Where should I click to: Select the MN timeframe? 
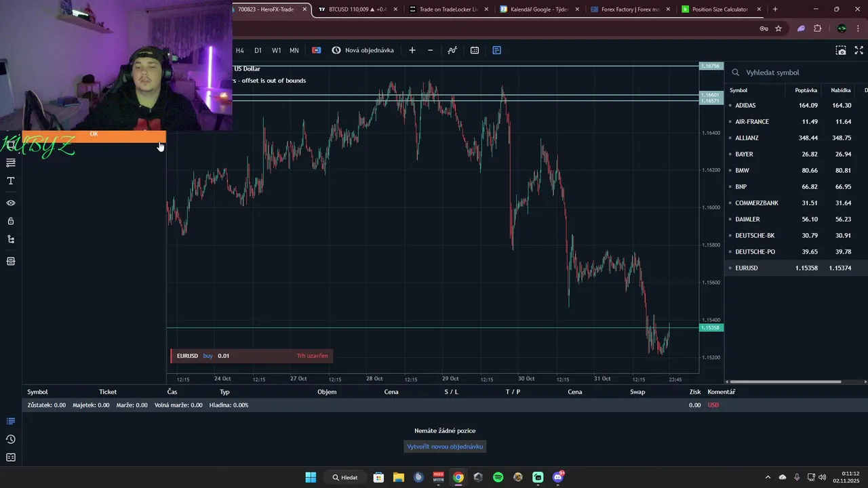(294, 50)
